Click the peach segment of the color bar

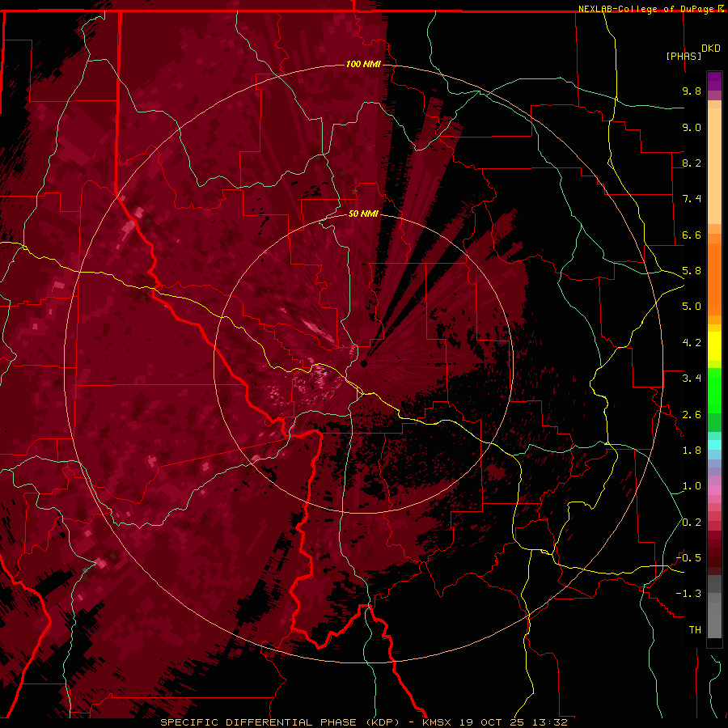coord(714,166)
